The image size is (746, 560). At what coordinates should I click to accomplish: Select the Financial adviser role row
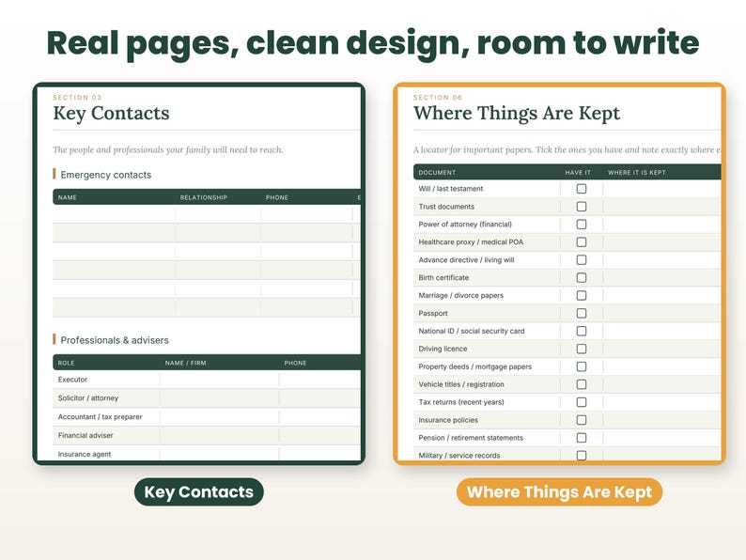(207, 435)
